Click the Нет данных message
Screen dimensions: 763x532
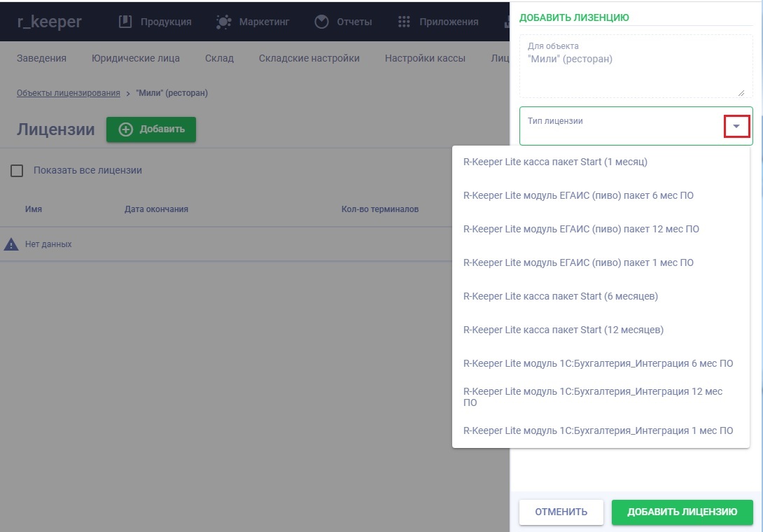48,244
